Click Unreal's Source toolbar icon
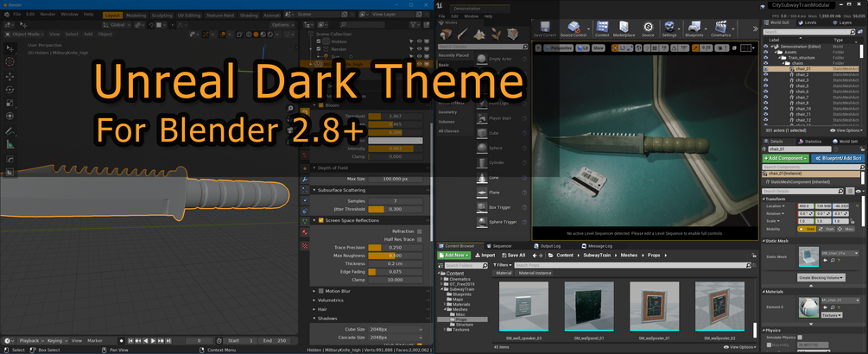This screenshot has height=354, width=868. pyautogui.click(x=648, y=28)
